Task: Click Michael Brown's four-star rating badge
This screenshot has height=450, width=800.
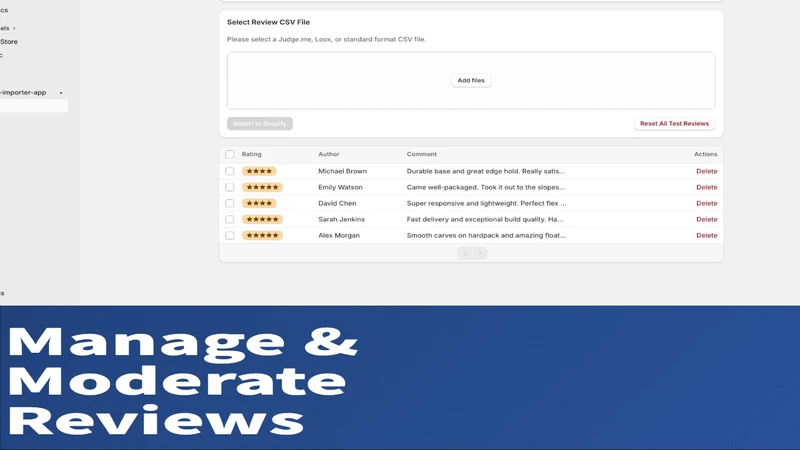Action: coord(259,171)
